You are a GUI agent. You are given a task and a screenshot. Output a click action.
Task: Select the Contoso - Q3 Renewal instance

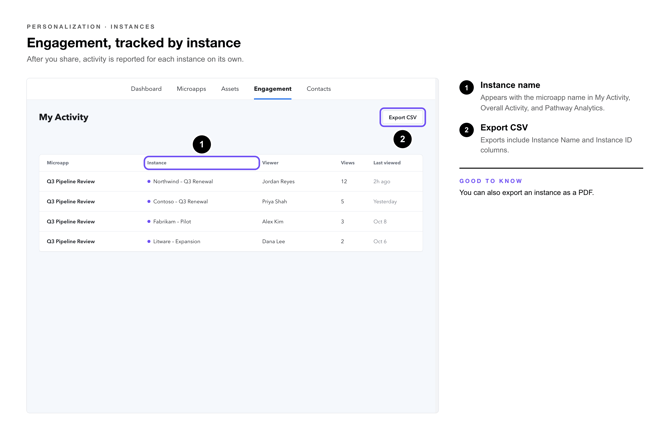pyautogui.click(x=180, y=202)
